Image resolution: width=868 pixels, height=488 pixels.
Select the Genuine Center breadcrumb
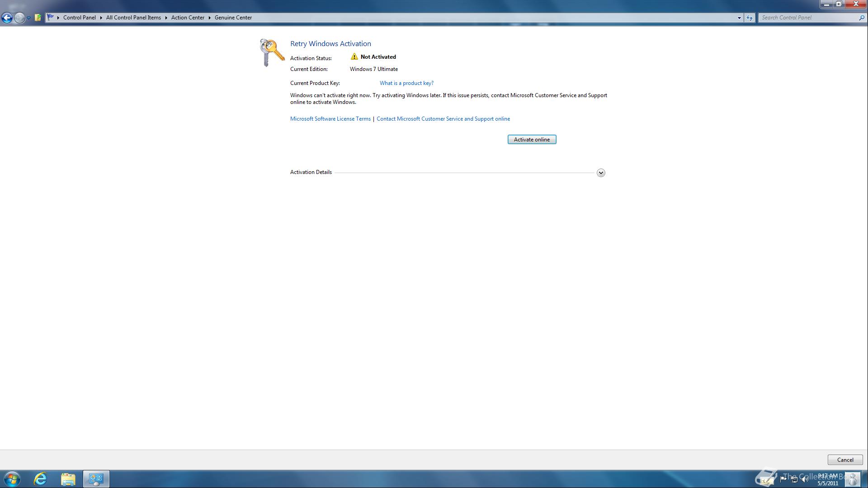233,18
